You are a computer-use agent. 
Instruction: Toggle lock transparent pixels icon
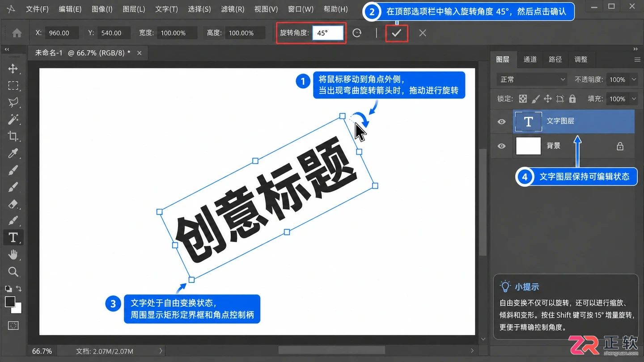click(x=523, y=99)
